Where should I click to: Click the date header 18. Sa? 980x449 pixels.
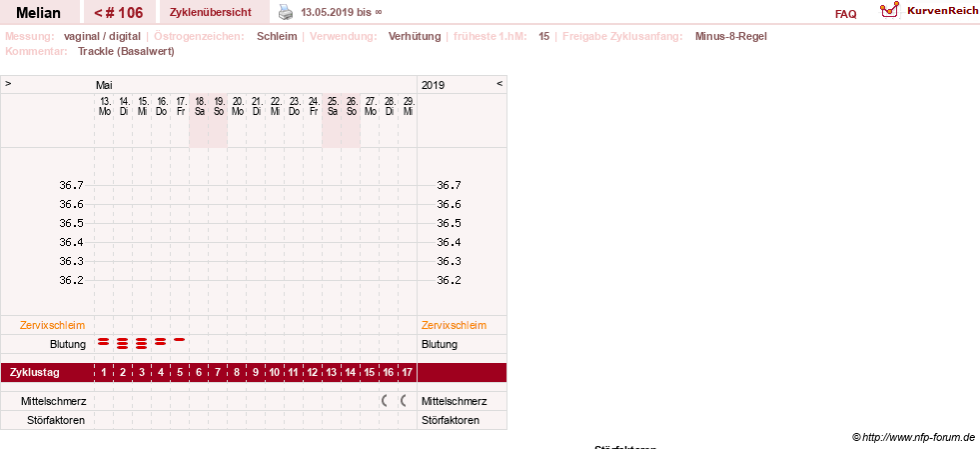pyautogui.click(x=200, y=106)
